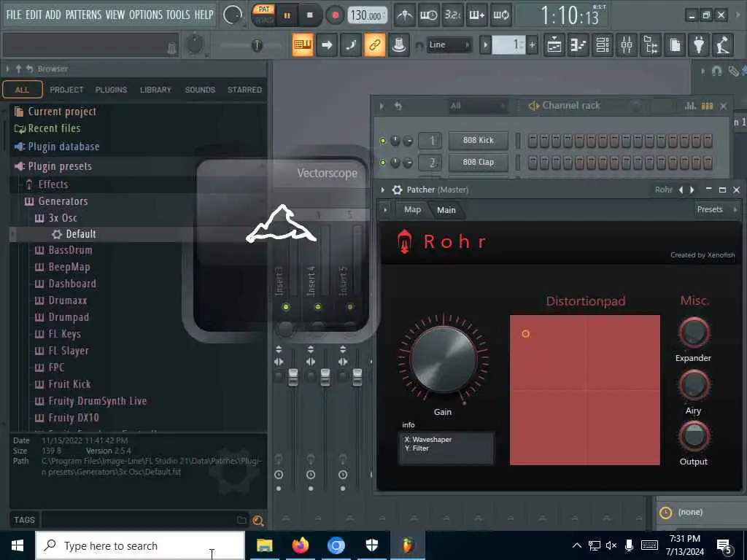
Task: Click the Browser search magnifier icon
Action: [x=258, y=521]
